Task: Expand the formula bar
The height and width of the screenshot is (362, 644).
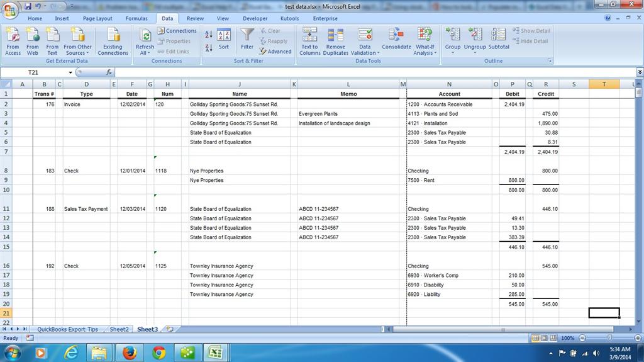Action: (640, 72)
